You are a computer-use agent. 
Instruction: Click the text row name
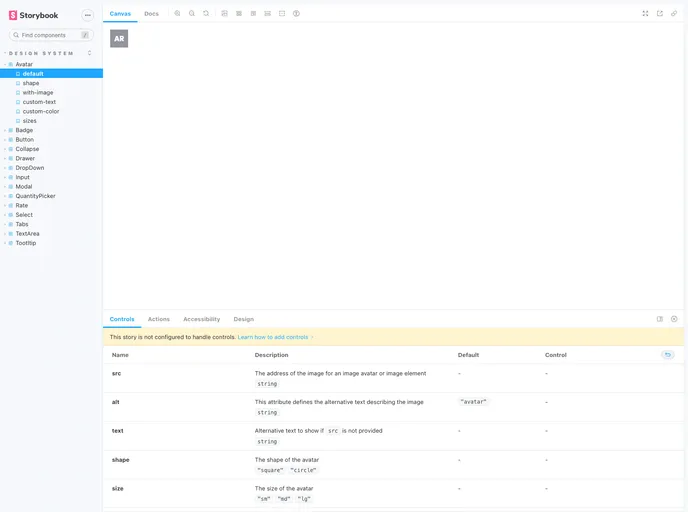tap(118, 431)
